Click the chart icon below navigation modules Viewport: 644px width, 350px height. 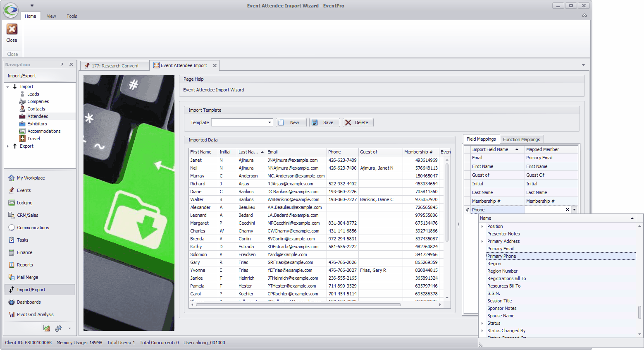point(46,328)
